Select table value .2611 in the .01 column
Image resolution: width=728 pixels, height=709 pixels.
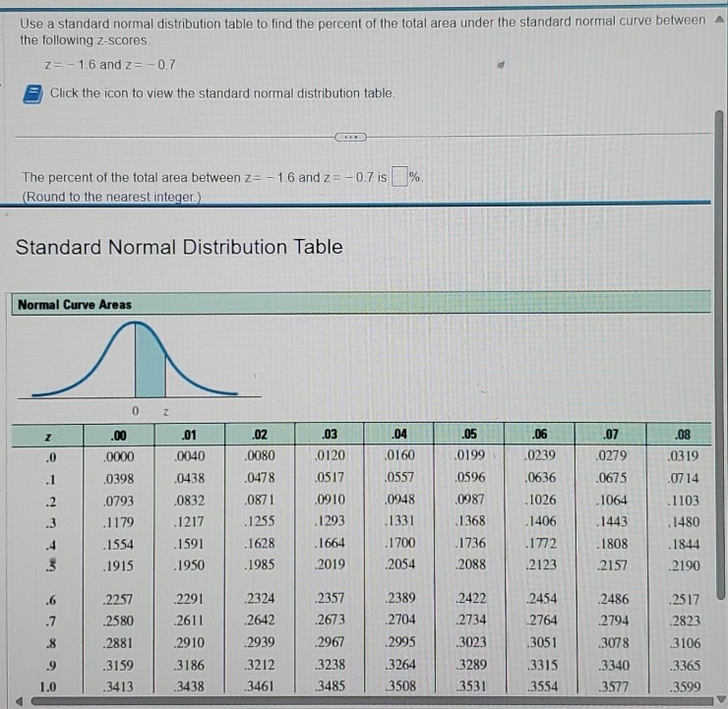coord(190,620)
